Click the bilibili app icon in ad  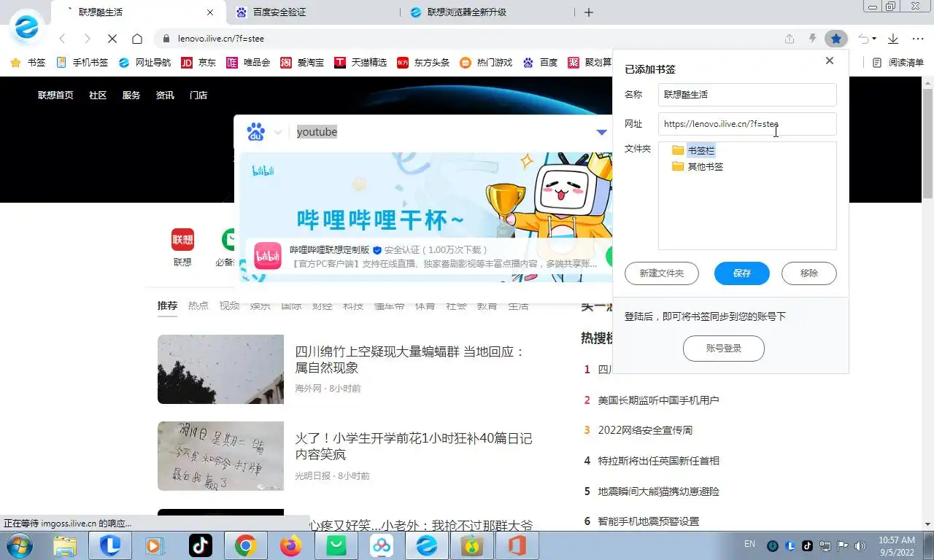[268, 256]
